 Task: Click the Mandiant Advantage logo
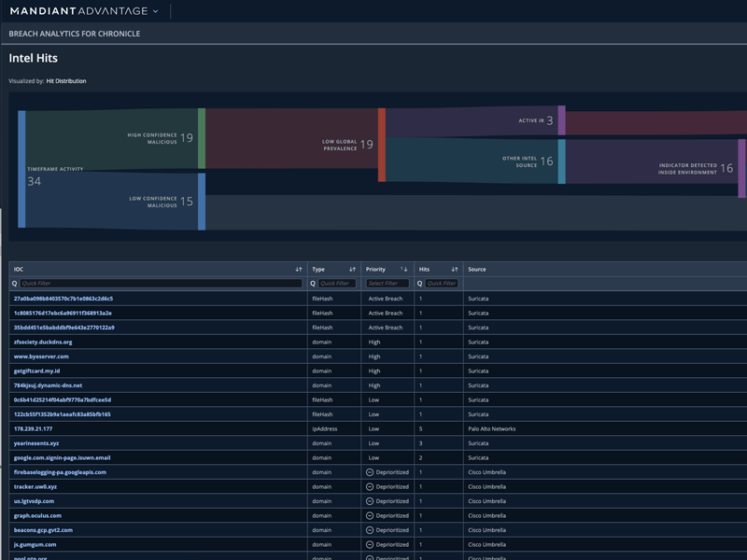pos(78,11)
